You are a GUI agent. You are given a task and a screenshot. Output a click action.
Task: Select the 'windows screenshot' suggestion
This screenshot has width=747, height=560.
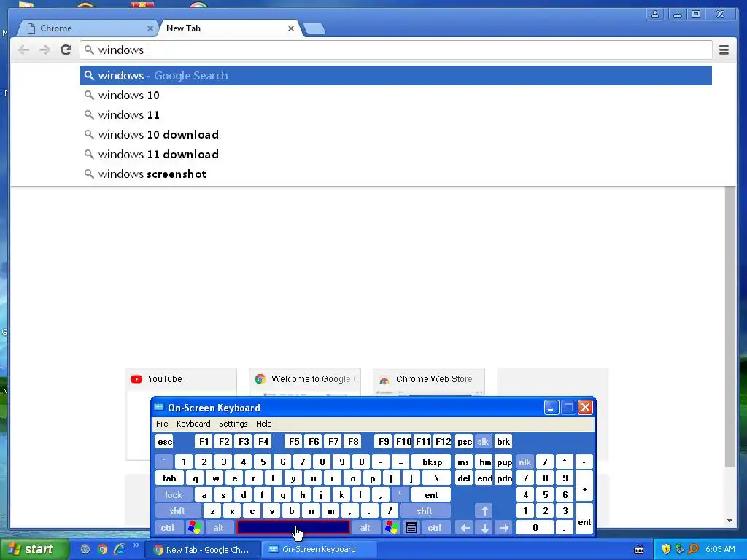pos(396,174)
